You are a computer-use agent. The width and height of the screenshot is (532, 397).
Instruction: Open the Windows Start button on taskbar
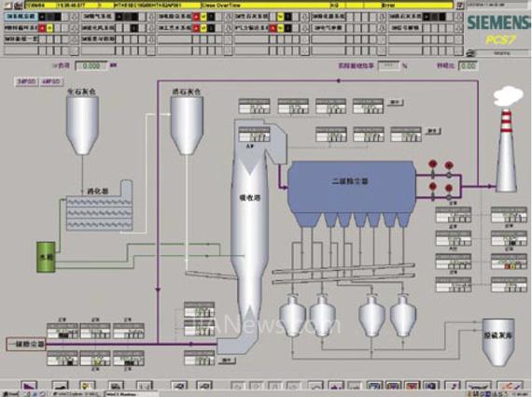(9, 394)
